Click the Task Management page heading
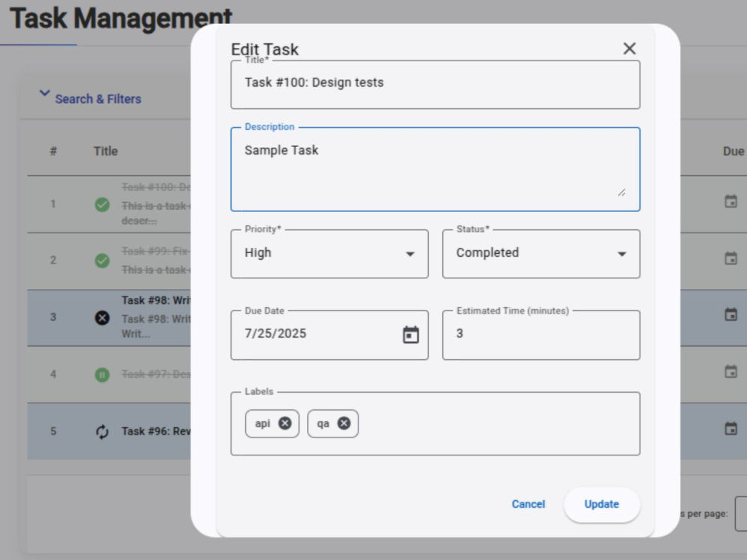The width and height of the screenshot is (747, 560). click(121, 19)
